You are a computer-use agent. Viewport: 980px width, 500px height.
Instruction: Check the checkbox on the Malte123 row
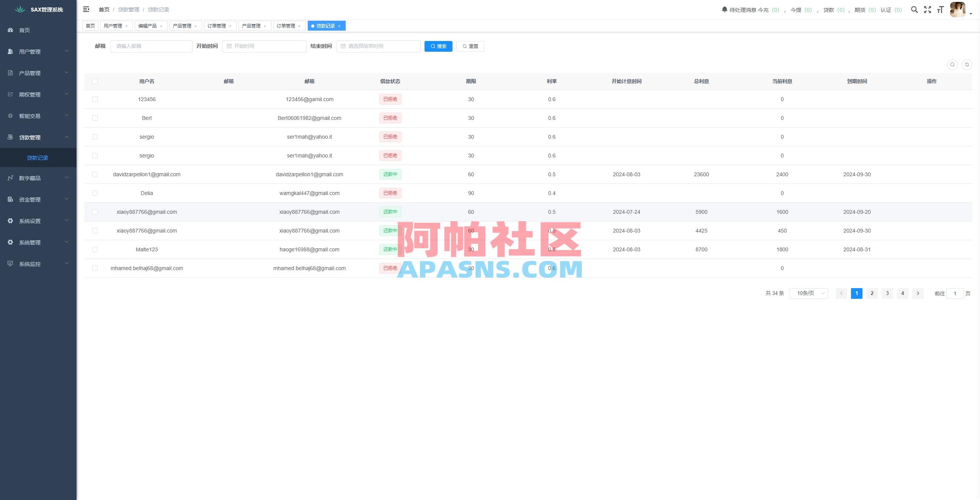[95, 249]
